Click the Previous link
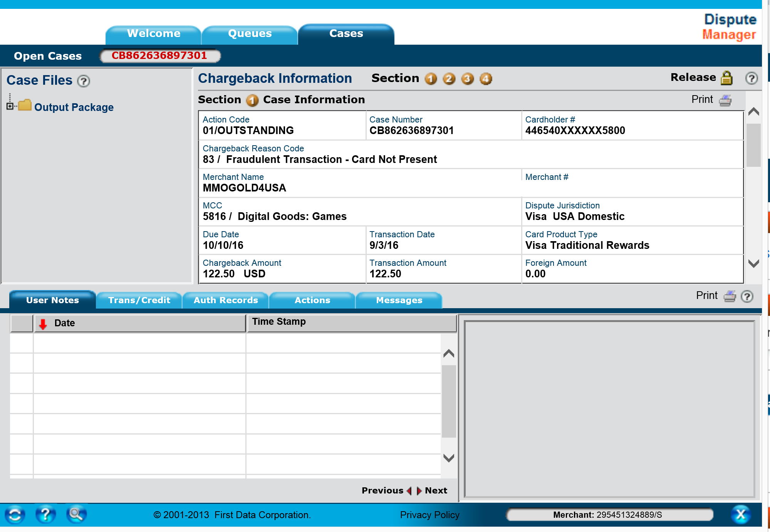This screenshot has width=770, height=532. 382,491
